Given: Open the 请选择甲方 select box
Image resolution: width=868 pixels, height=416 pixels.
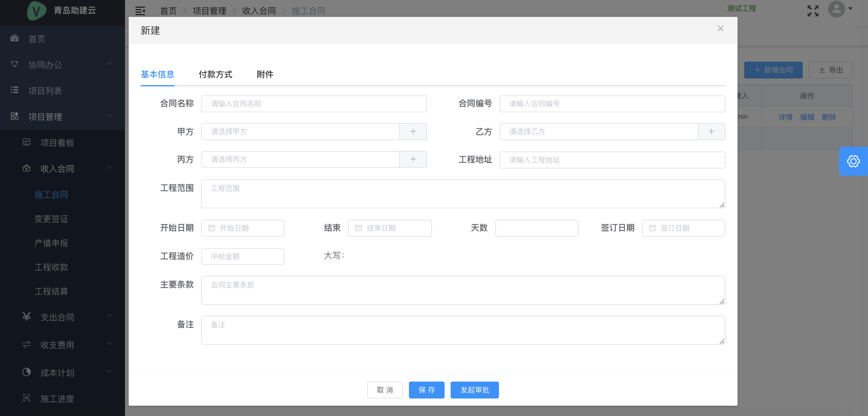Looking at the screenshot, I should (x=300, y=132).
